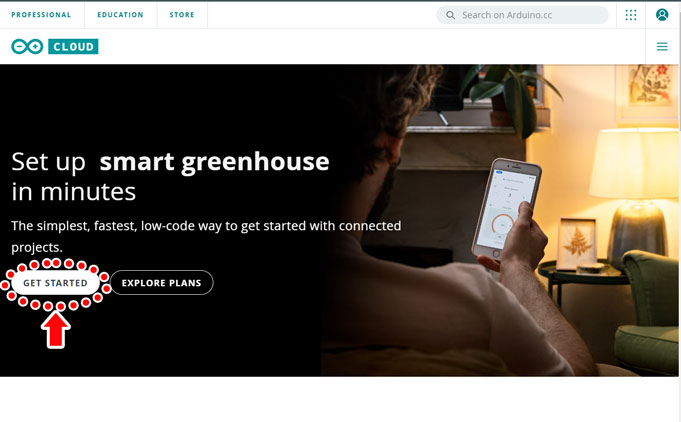The image size is (681, 422).
Task: Open the user profile account icon
Action: pyautogui.click(x=662, y=15)
